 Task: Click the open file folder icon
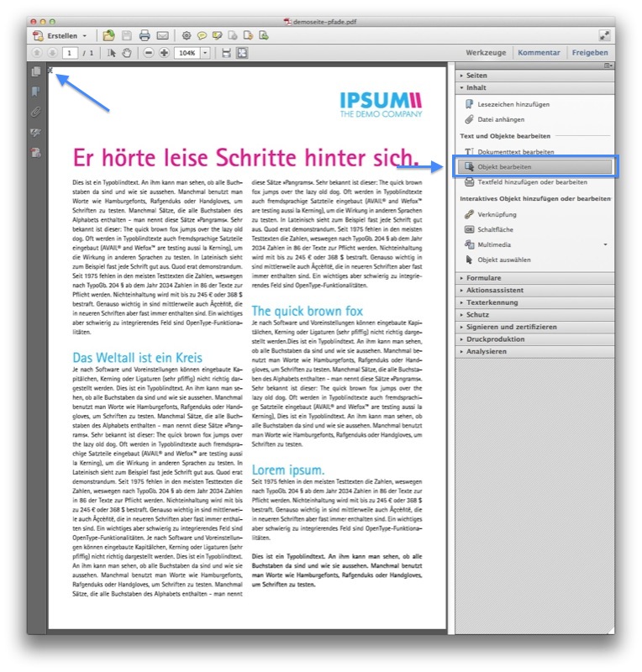tap(109, 35)
